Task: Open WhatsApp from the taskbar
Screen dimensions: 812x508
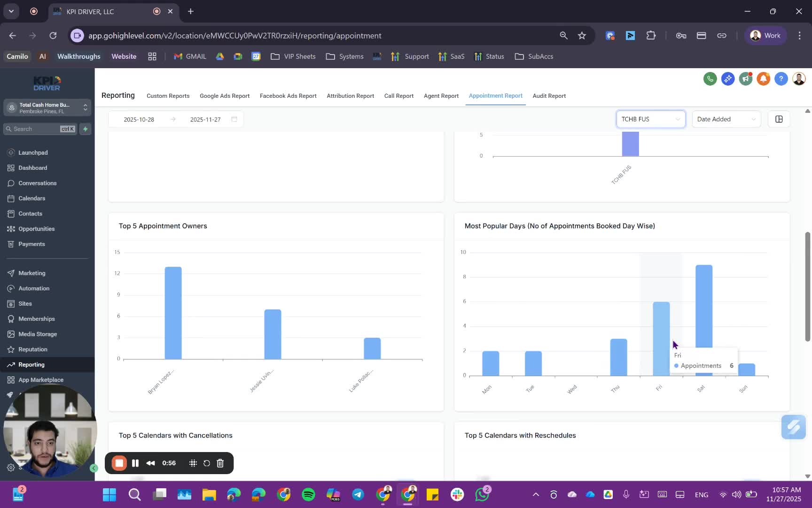Action: pos(482,494)
